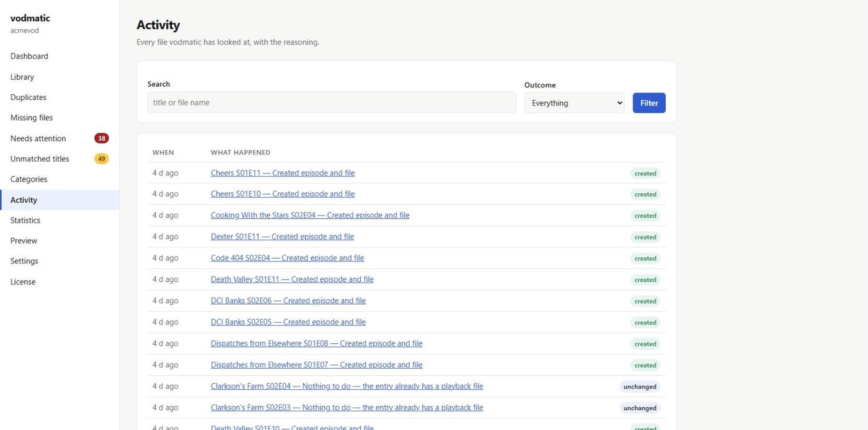Open Cooking With the Stars S02E04 entry
The image size is (868, 430).
[x=310, y=215]
